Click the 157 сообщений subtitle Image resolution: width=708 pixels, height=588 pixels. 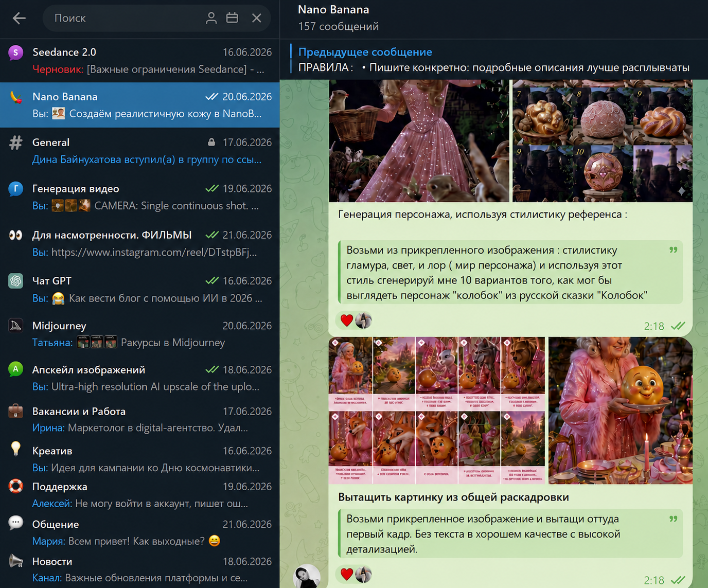[338, 26]
